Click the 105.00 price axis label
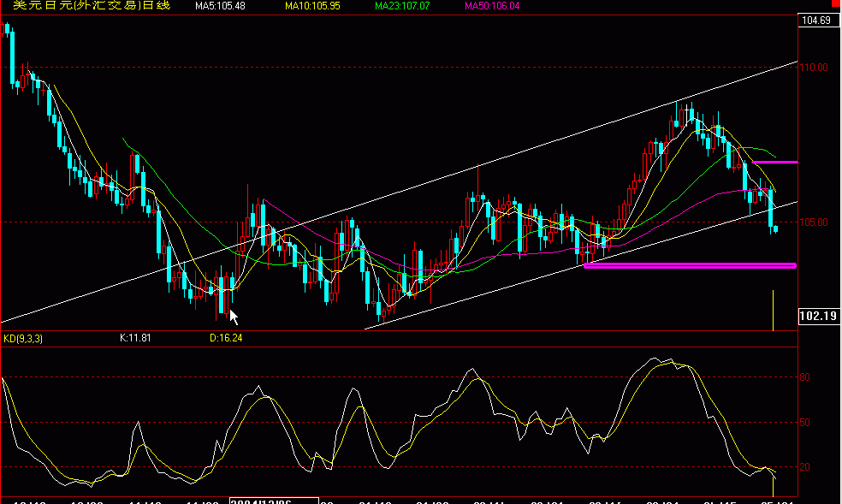 pos(814,222)
